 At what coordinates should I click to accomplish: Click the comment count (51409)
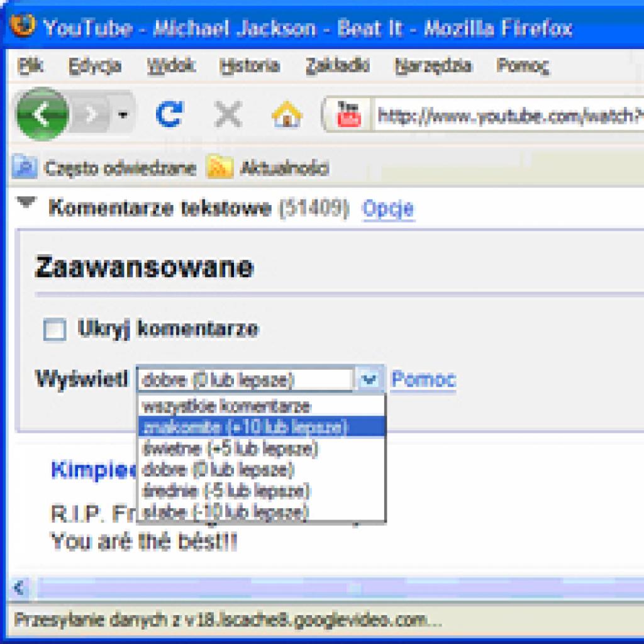(314, 208)
